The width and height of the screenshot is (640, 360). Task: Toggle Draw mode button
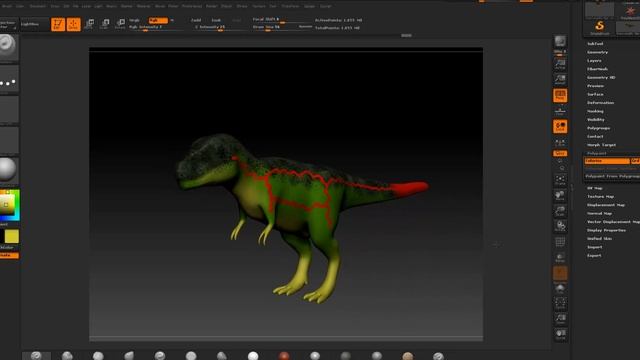tap(73, 24)
